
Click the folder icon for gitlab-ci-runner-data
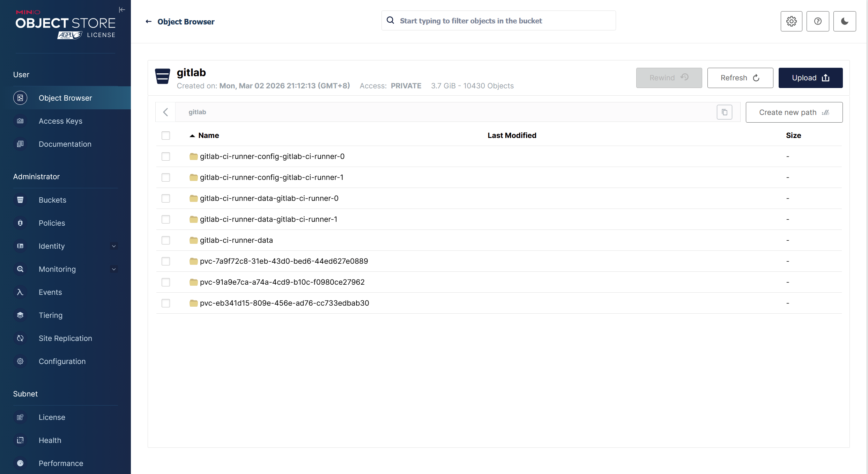pyautogui.click(x=194, y=240)
